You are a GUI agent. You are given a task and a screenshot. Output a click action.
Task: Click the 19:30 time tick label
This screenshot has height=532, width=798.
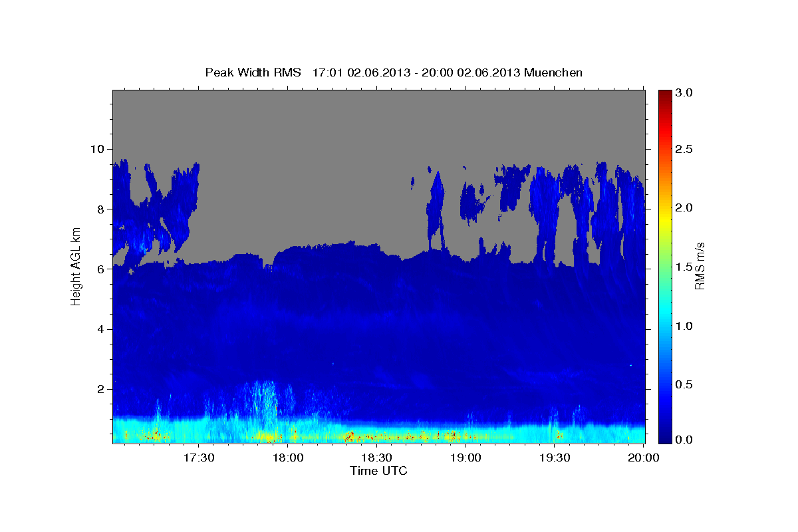pos(555,458)
